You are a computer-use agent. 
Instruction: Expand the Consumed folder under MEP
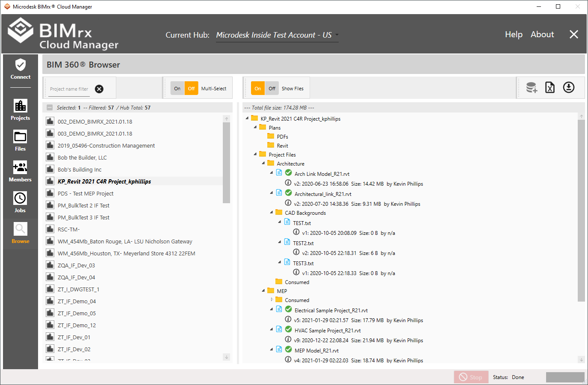(272, 299)
